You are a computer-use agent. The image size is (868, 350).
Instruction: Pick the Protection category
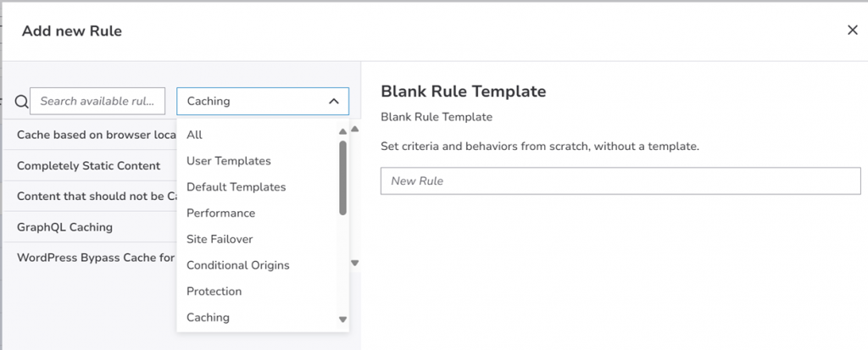pyautogui.click(x=214, y=292)
